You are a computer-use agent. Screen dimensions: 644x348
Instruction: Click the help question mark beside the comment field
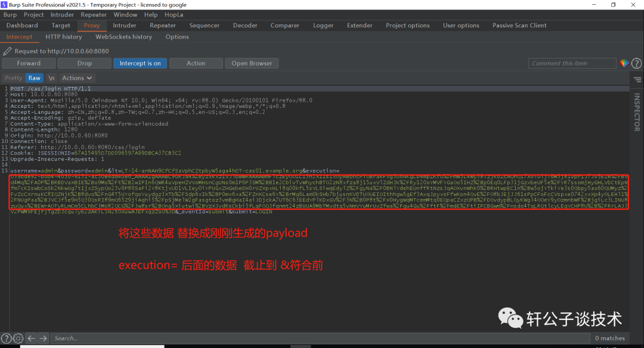(637, 63)
